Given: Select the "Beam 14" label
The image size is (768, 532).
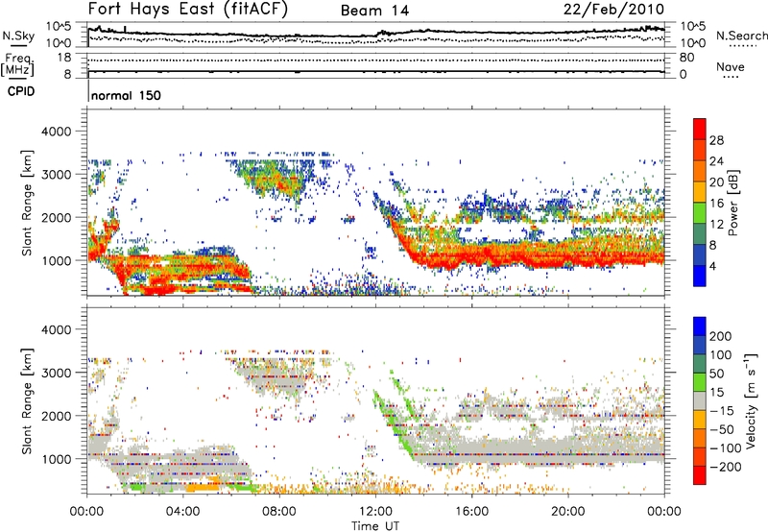Looking at the screenshot, I should tap(374, 11).
